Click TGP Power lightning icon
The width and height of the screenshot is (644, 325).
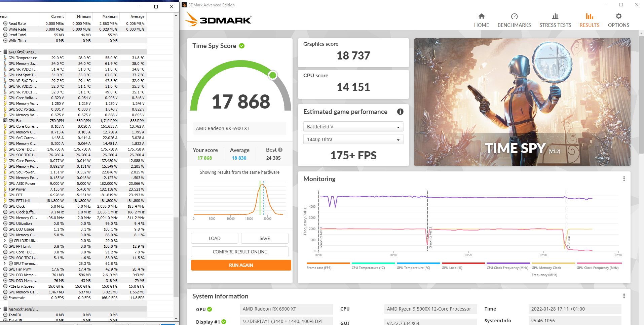pyautogui.click(x=5, y=189)
